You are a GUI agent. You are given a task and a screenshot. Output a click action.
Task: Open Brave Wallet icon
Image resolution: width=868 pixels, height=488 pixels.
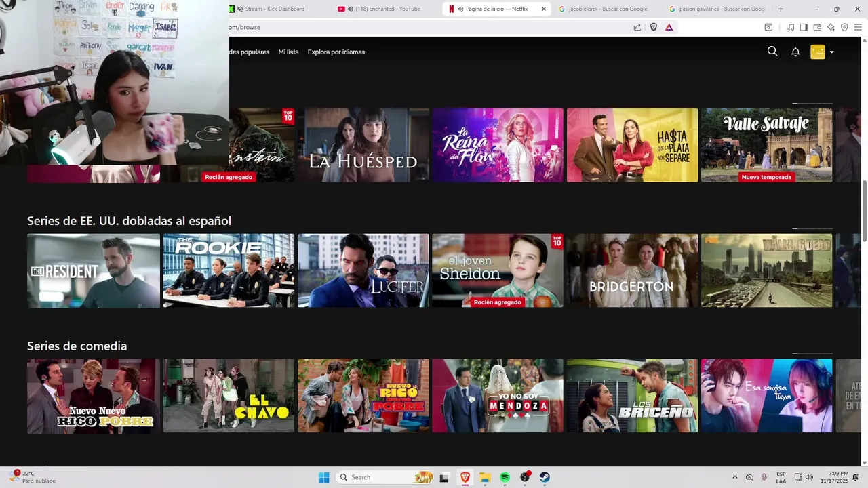(x=817, y=27)
